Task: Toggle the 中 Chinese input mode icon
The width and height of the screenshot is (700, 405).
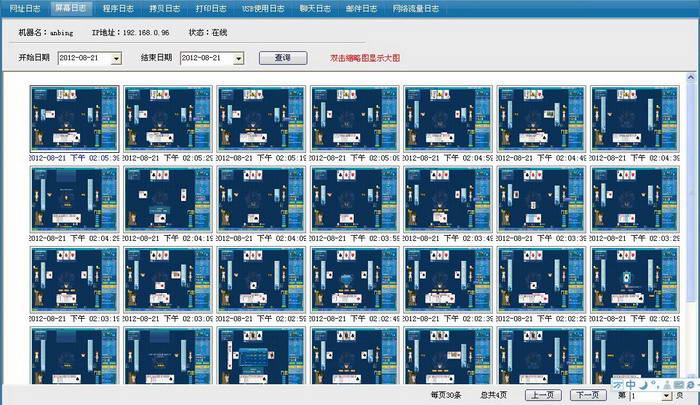Action: click(630, 384)
